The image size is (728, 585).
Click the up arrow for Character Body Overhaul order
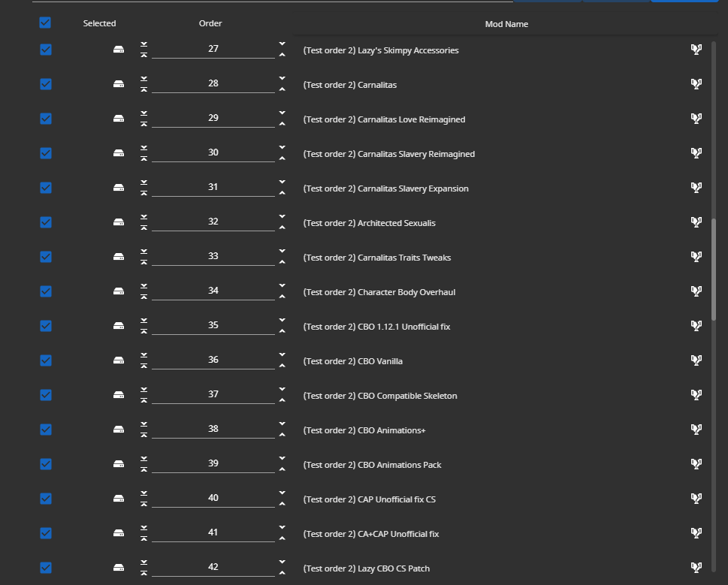[x=282, y=296]
